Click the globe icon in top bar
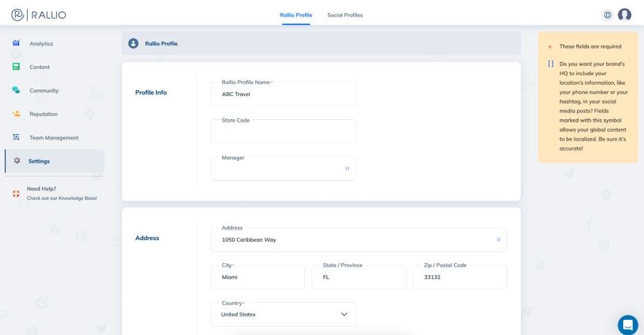This screenshot has width=644, height=335. point(607,15)
